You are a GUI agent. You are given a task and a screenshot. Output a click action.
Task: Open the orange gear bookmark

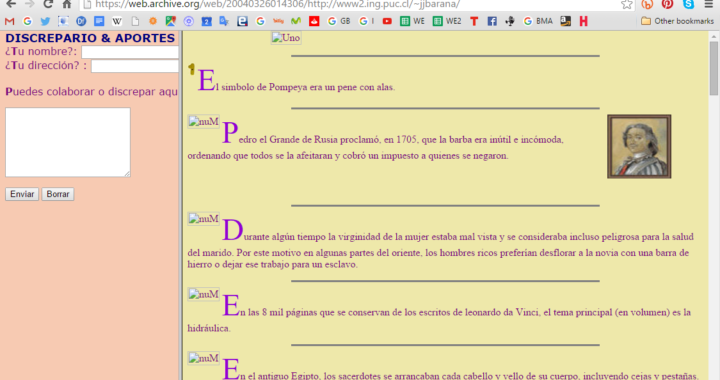[153, 21]
